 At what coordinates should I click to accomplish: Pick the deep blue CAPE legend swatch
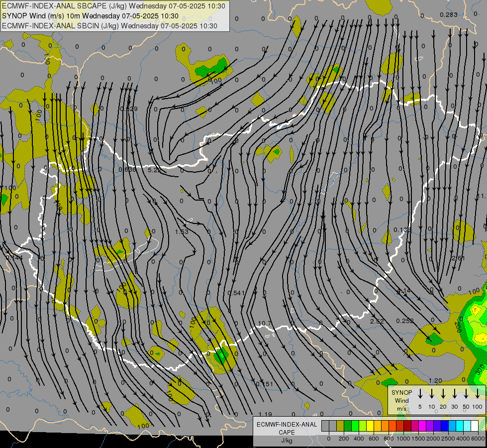pos(444,426)
